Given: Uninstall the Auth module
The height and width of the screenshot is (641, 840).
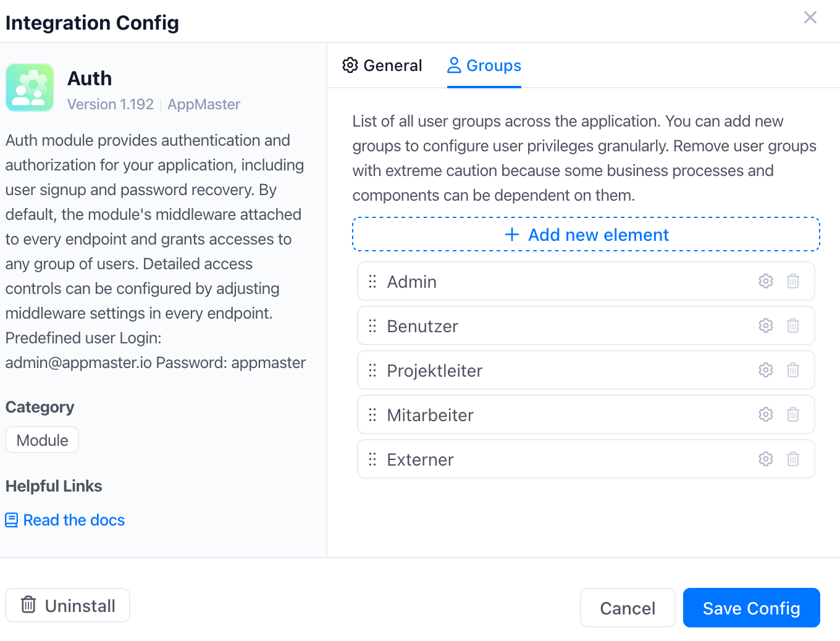Looking at the screenshot, I should click(68, 605).
